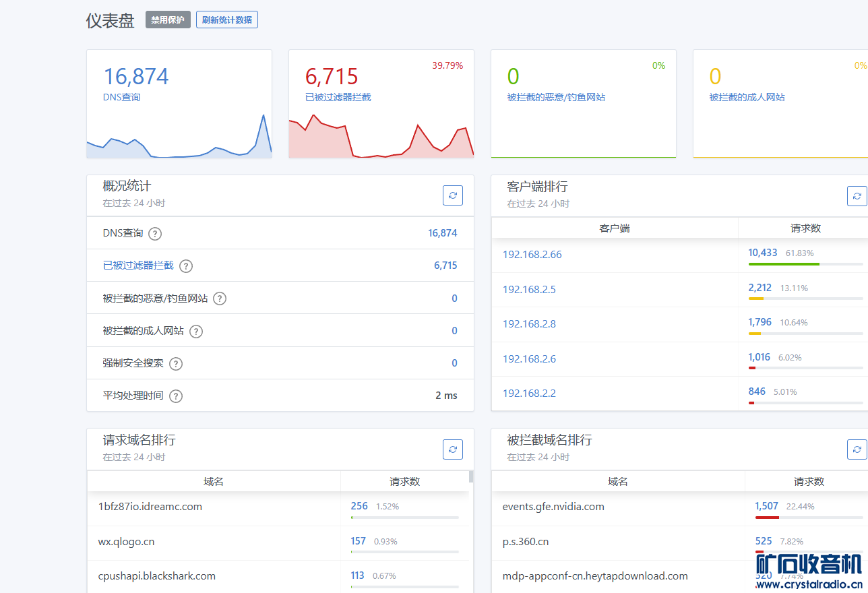
Task: Click help icon next to DNS查询
Action: [x=155, y=234]
